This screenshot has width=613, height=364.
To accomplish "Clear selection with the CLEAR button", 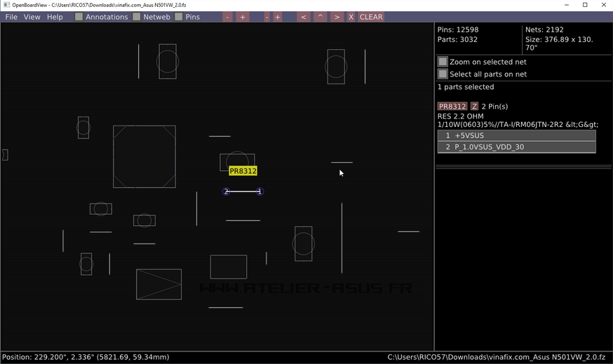I will tap(371, 17).
